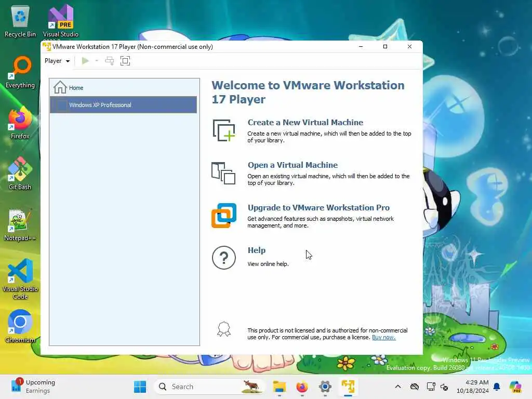Image resolution: width=532 pixels, height=399 pixels.
Task: Select the Recycle Bin desktop icon
Action: 20,21
